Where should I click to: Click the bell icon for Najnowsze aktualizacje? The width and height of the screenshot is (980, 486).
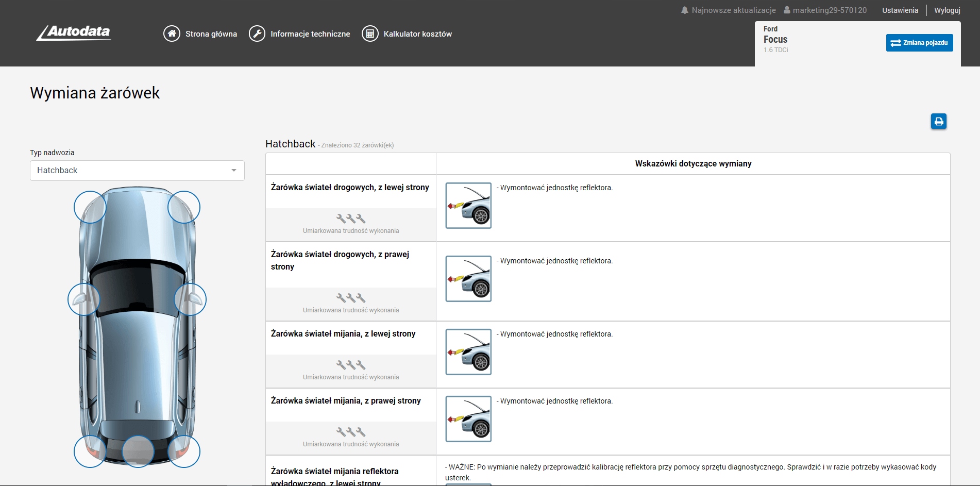point(684,10)
